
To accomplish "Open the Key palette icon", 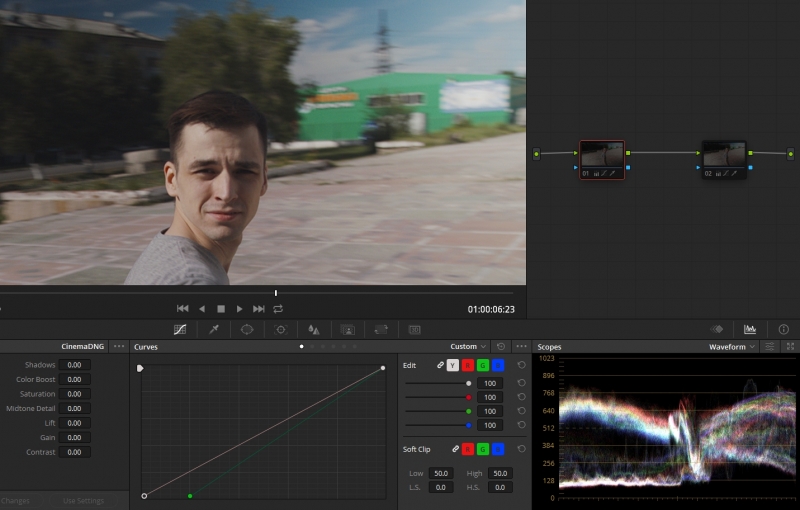I will 348,329.
